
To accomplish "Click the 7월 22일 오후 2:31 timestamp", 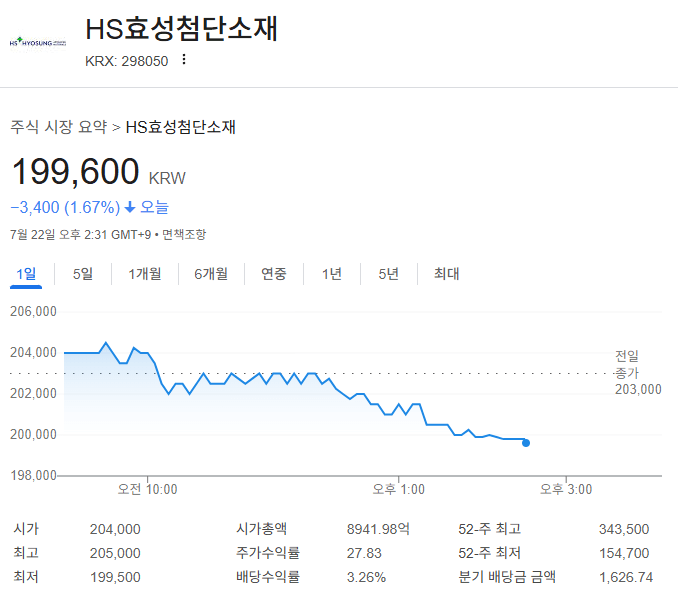I will pyautogui.click(x=80, y=235).
